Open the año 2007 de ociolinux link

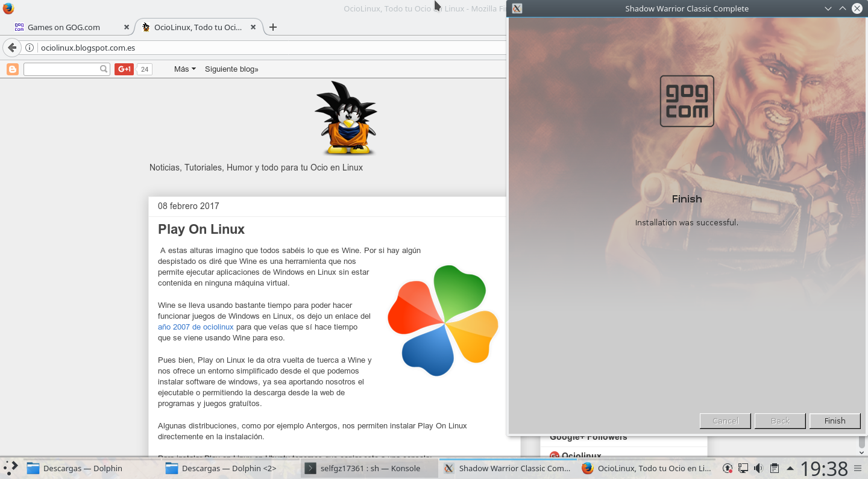(x=195, y=327)
